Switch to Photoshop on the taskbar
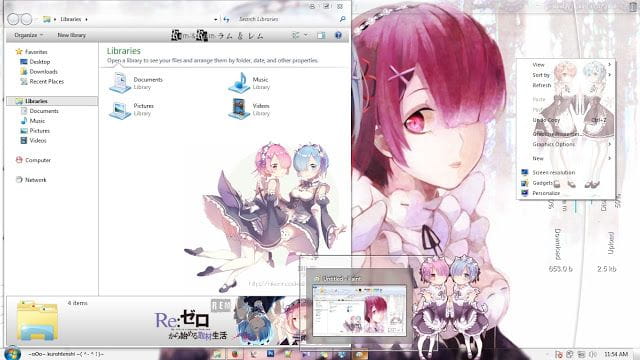This screenshot has height=360, width=640. coord(270,353)
